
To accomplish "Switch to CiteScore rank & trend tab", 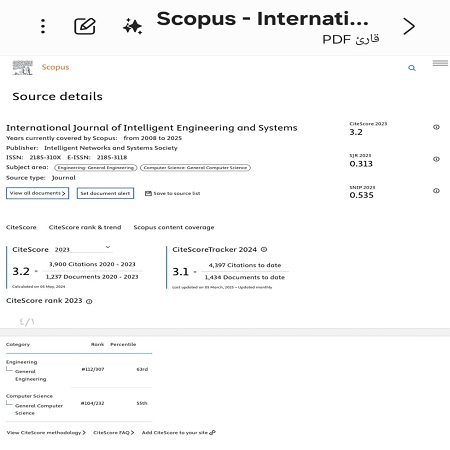I will point(85,227).
